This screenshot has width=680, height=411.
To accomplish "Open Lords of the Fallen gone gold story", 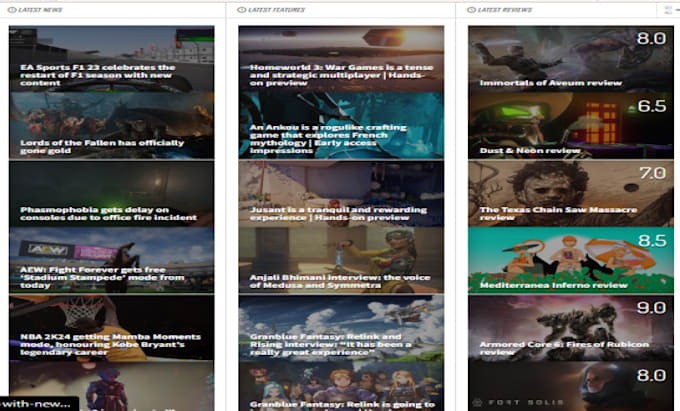I will (111, 126).
